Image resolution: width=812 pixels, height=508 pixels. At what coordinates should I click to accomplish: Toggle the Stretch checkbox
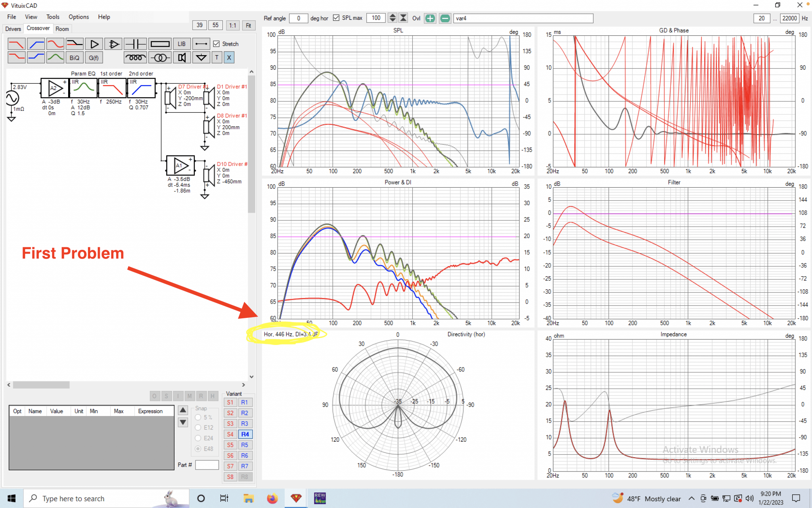click(x=216, y=44)
